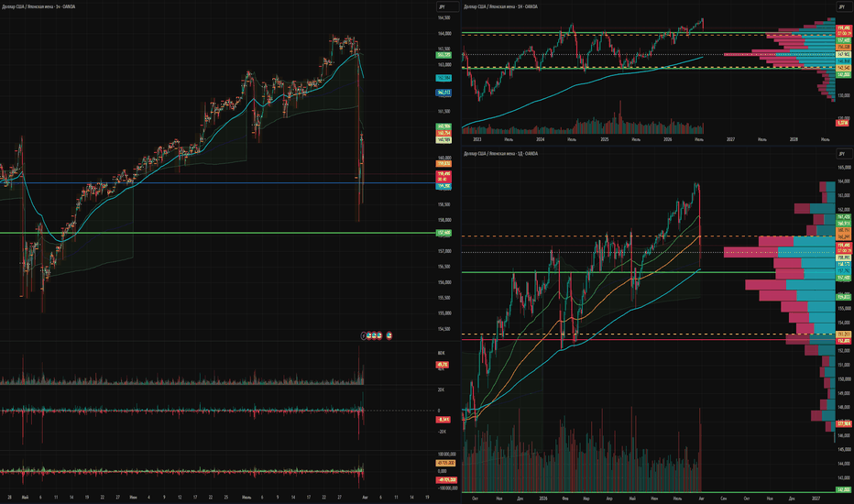Open the lightning event marker on the hourly chart
Image resolution: width=854 pixels, height=504 pixels.
click(363, 335)
